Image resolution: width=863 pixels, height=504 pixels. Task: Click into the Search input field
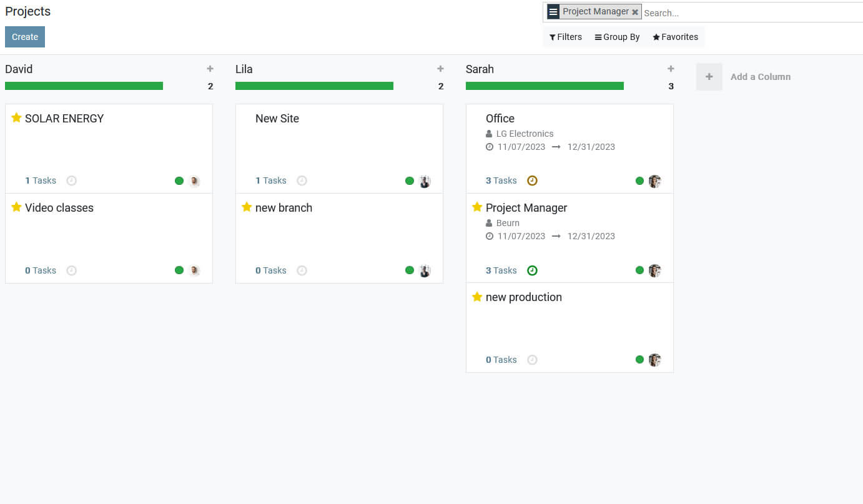749,12
